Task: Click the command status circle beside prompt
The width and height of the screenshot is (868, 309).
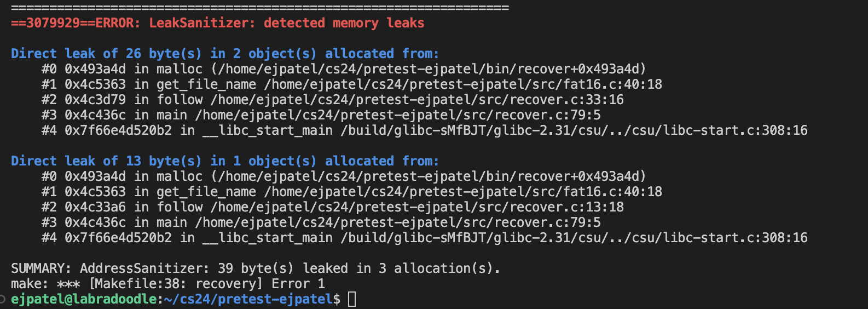Action: tap(3, 299)
